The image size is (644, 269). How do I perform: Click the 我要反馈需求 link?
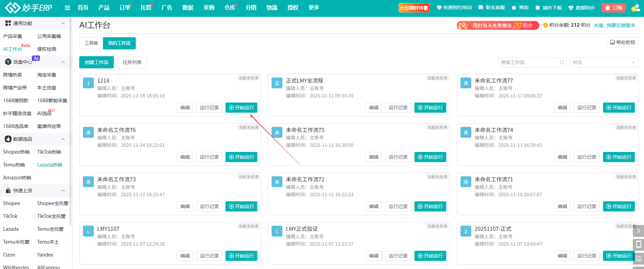click(x=621, y=25)
